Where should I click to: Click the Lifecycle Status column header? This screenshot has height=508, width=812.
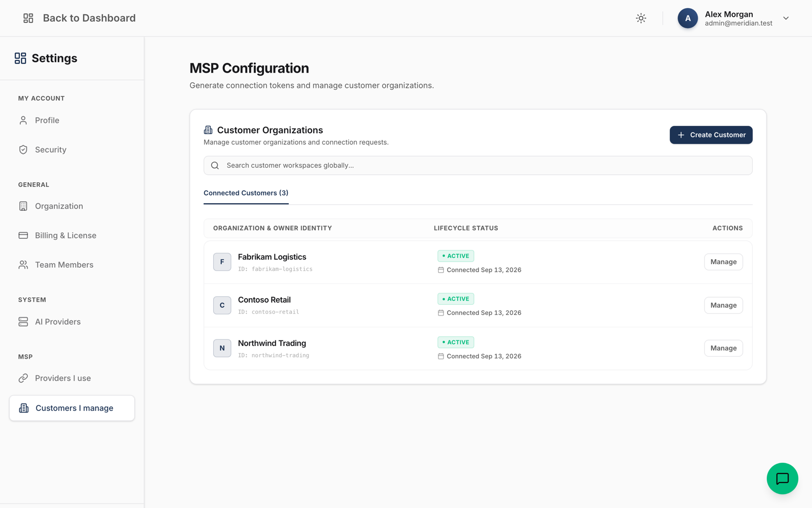pos(466,229)
